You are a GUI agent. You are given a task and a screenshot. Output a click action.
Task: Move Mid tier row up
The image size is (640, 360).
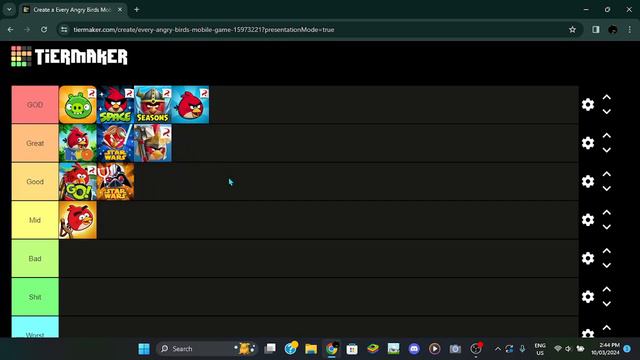607,212
